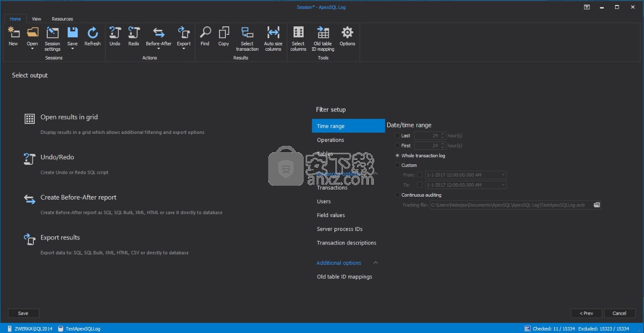Image resolution: width=644 pixels, height=333 pixels.
Task: Switch to the Resources ribbon tab
Action: pyautogui.click(x=63, y=19)
